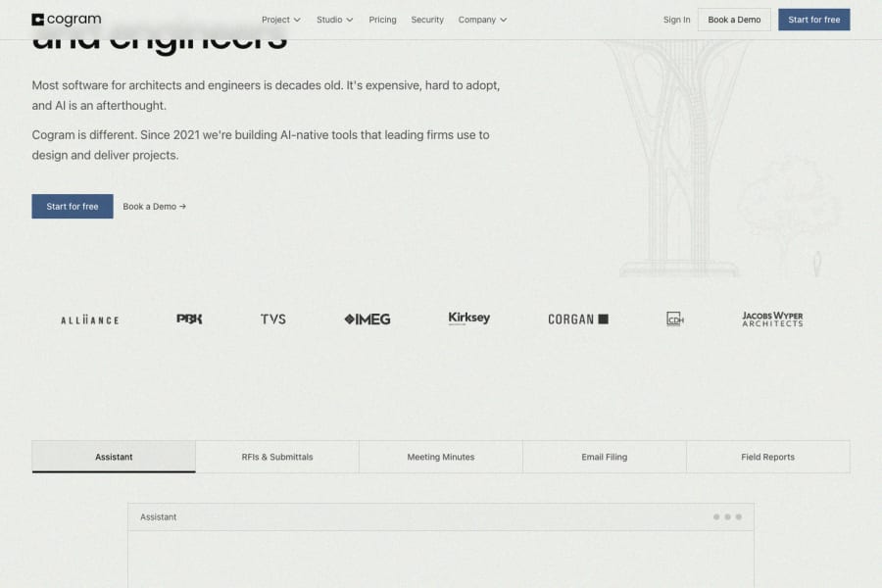Select the Email Filing tab

point(604,456)
